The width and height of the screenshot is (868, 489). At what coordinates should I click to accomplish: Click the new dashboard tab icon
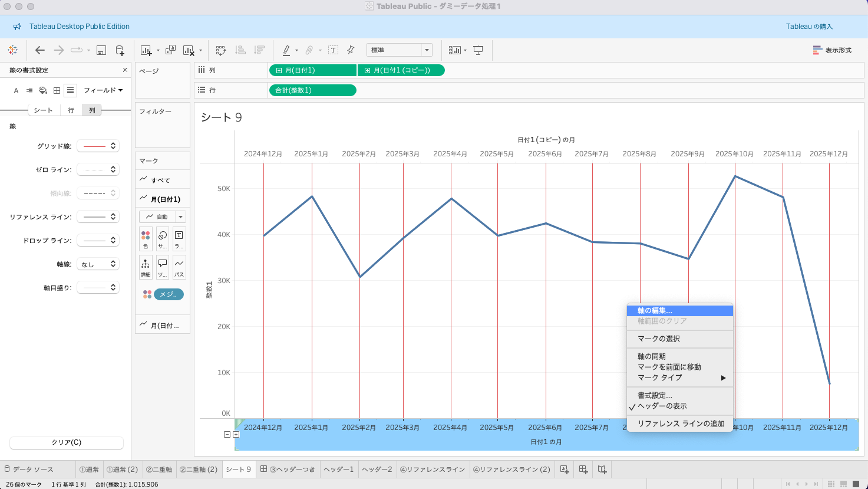[583, 470]
